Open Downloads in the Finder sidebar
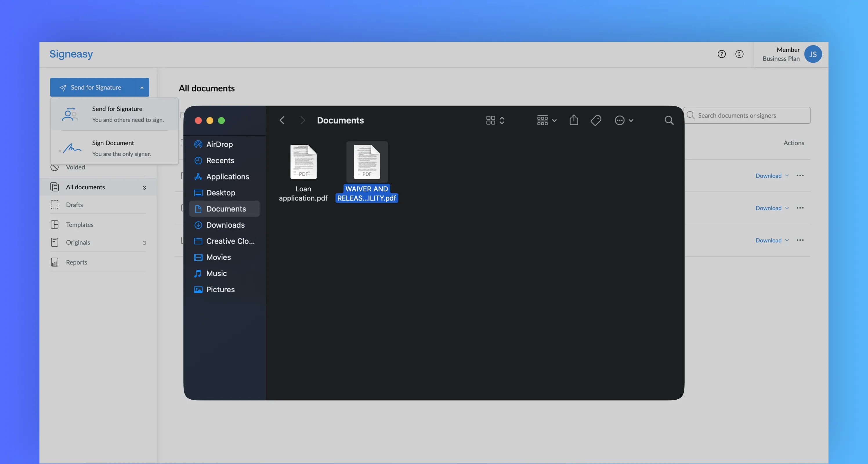Viewport: 868px width, 464px height. point(225,225)
